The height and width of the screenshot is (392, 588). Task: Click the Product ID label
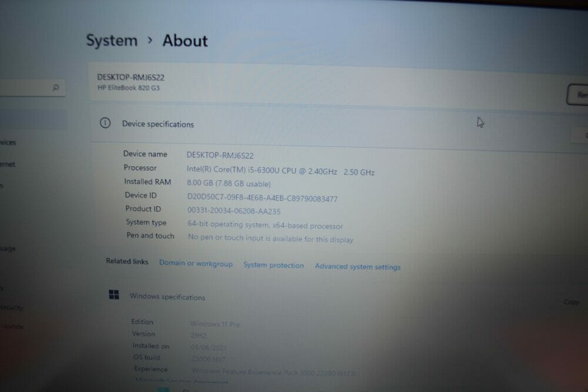click(x=143, y=209)
